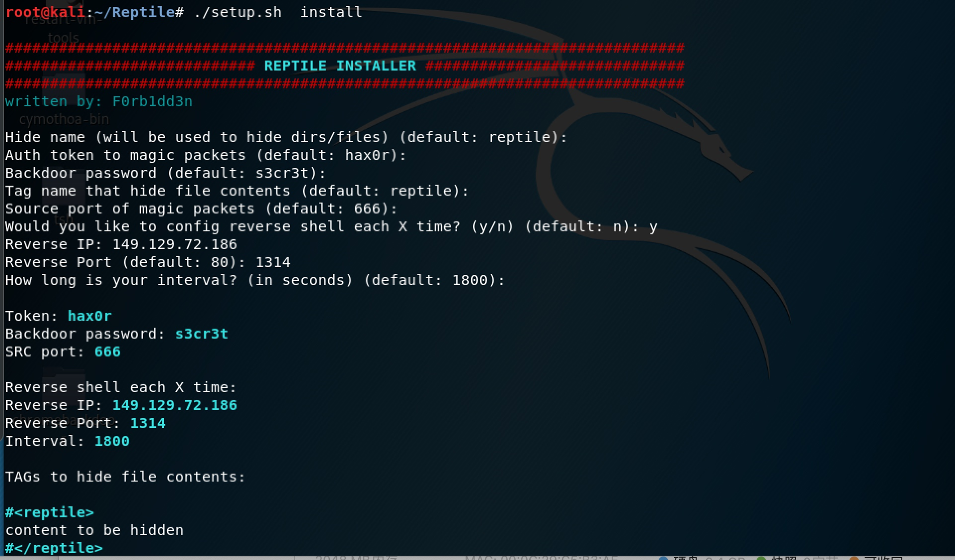955x560 pixels.
Task: Click the 'Backdoor password (default: s3cr3t):' prompt line
Action: 165,173
